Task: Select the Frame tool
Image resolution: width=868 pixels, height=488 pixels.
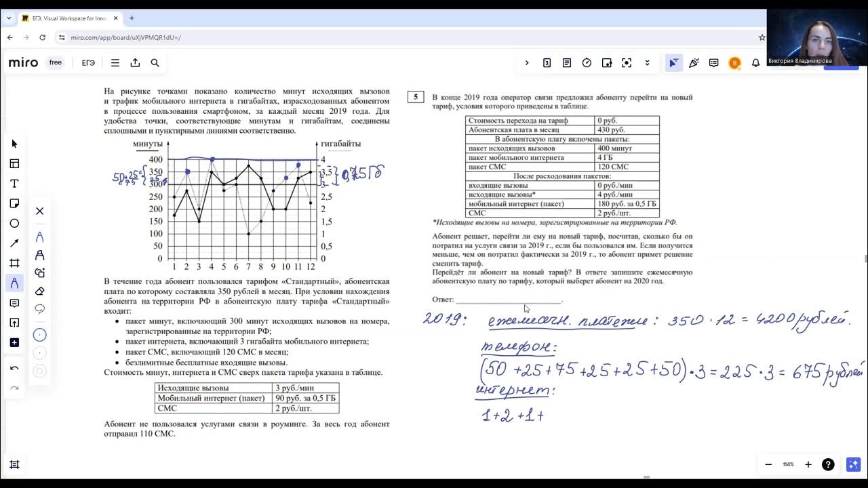Action: 14,263
